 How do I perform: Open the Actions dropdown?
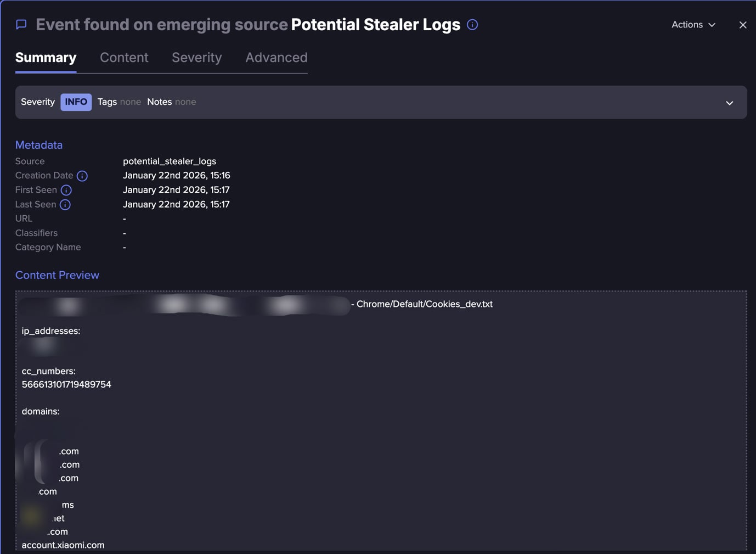(x=686, y=24)
